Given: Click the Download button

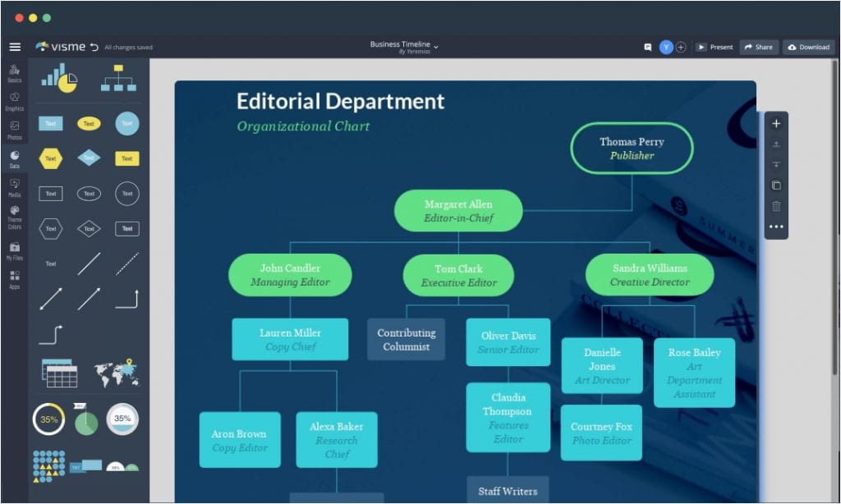Looking at the screenshot, I should point(809,47).
